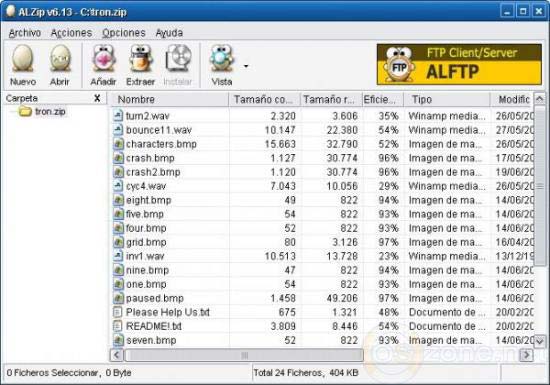Click the ALFTP Client/Server banner

point(459,65)
